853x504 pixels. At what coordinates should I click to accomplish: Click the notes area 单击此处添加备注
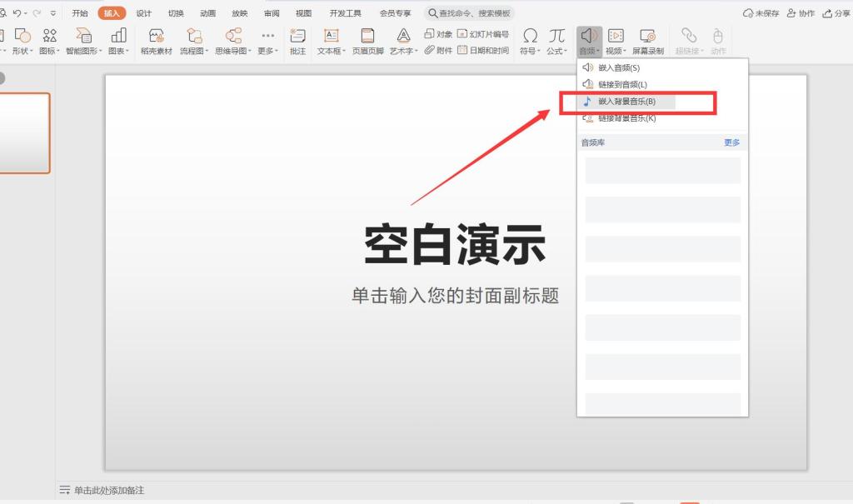(109, 491)
